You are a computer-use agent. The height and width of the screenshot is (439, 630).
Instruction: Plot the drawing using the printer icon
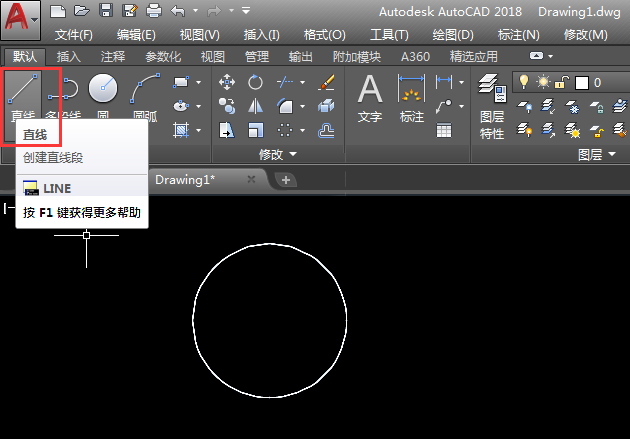(154, 11)
